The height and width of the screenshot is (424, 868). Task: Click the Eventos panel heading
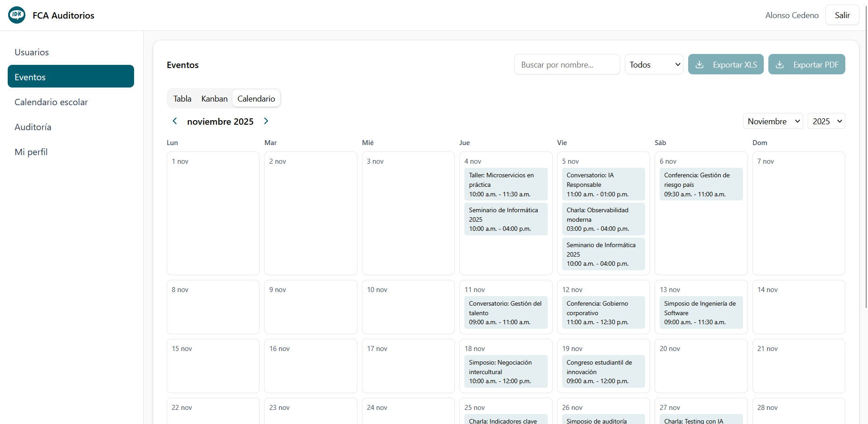click(x=183, y=65)
